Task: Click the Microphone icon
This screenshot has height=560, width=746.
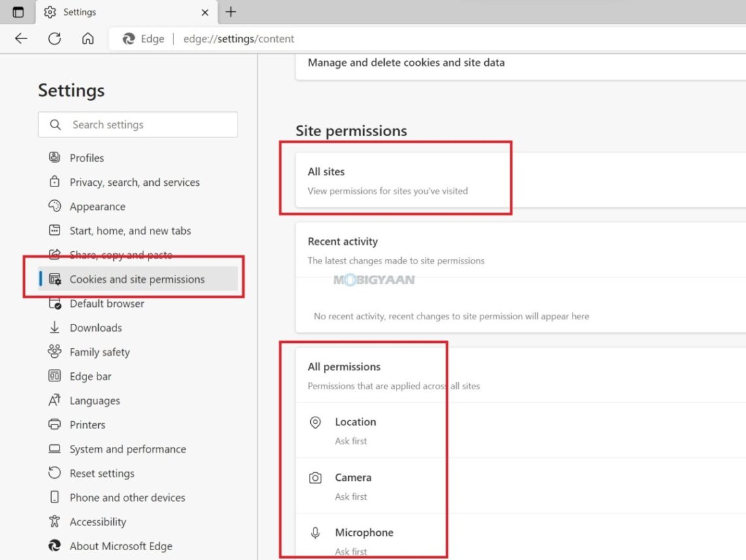Action: [316, 533]
